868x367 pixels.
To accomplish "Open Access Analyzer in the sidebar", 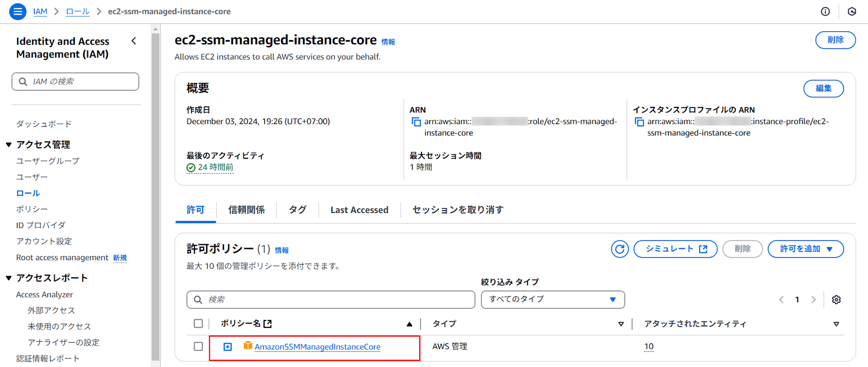I will (44, 295).
